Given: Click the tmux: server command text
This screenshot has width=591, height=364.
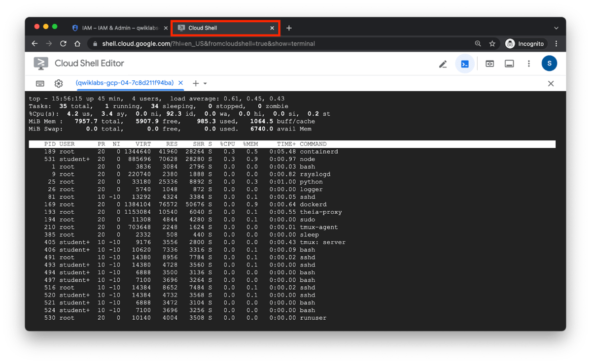Looking at the screenshot, I should [322, 242].
